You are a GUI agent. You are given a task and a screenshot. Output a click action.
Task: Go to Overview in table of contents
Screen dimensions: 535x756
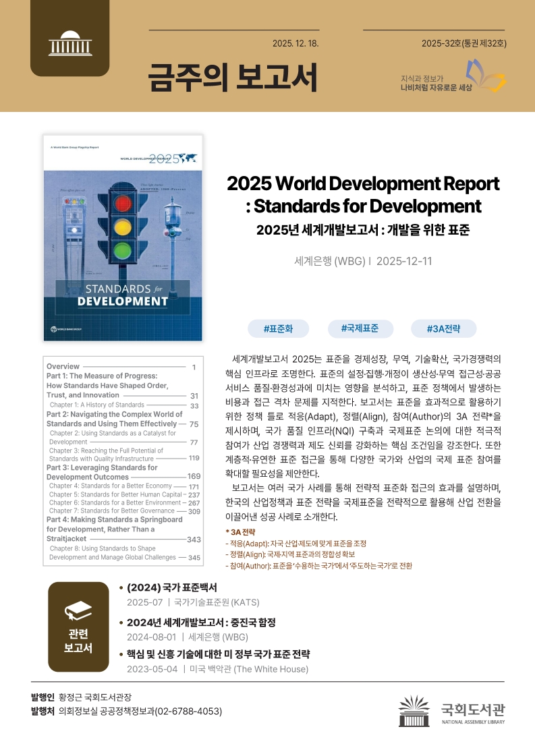point(63,366)
